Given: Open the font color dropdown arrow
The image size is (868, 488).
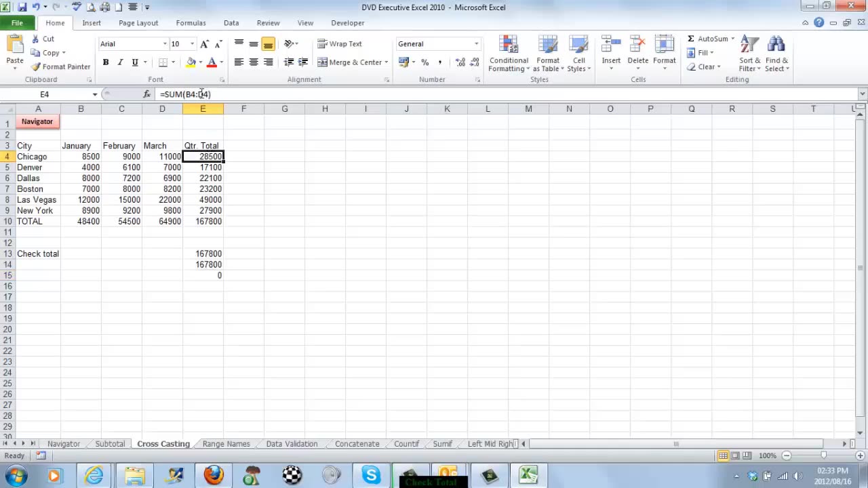Looking at the screenshot, I should pyautogui.click(x=221, y=62).
